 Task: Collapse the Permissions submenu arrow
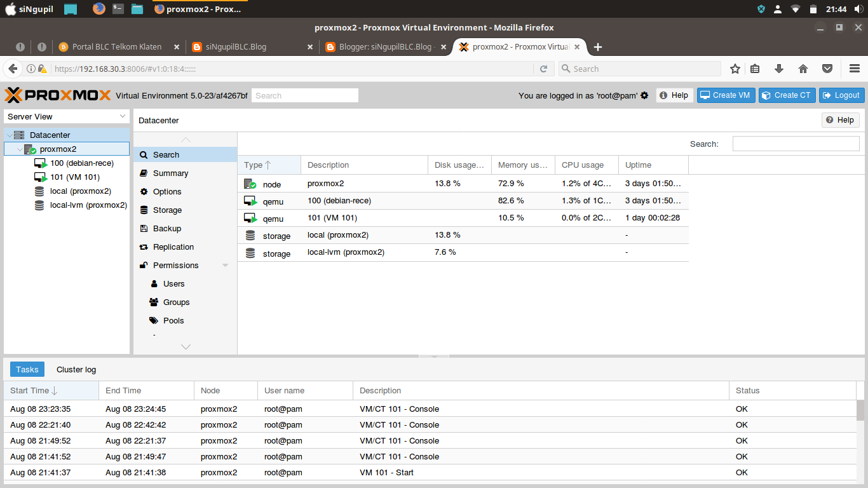(x=226, y=266)
